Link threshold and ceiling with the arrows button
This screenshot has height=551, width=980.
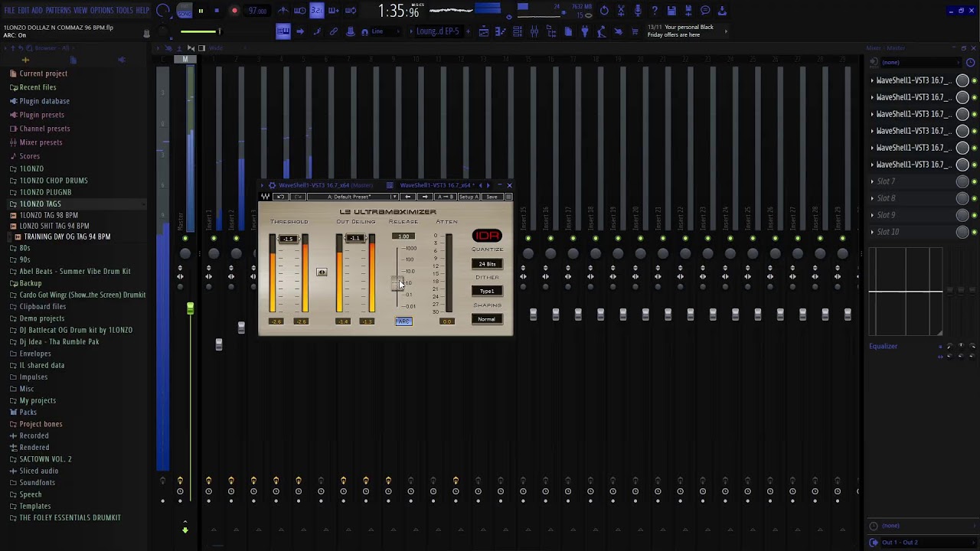point(322,272)
